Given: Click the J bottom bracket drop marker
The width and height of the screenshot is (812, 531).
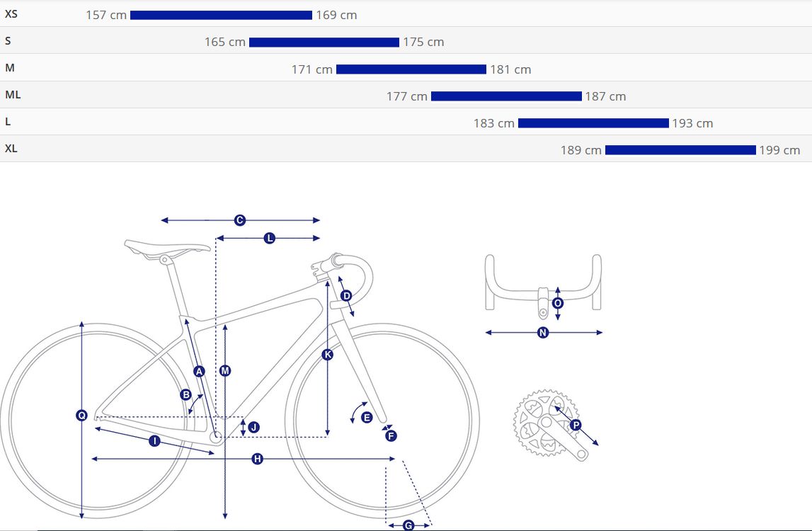Looking at the screenshot, I should (253, 427).
